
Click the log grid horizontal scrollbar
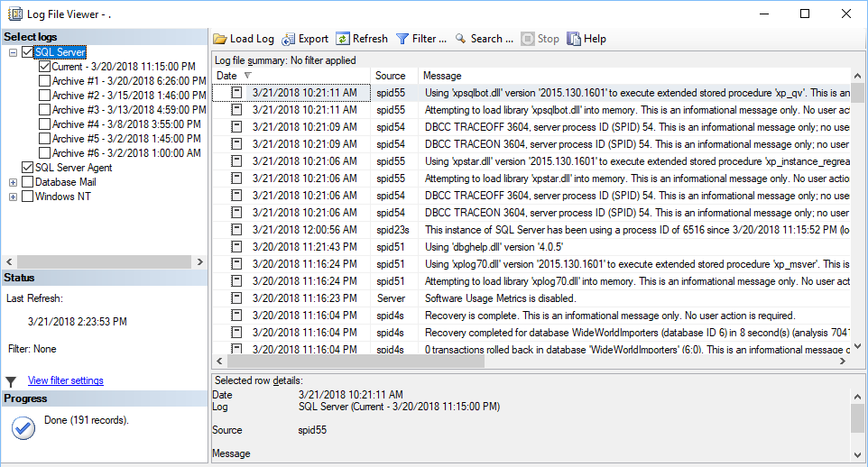[523, 361]
